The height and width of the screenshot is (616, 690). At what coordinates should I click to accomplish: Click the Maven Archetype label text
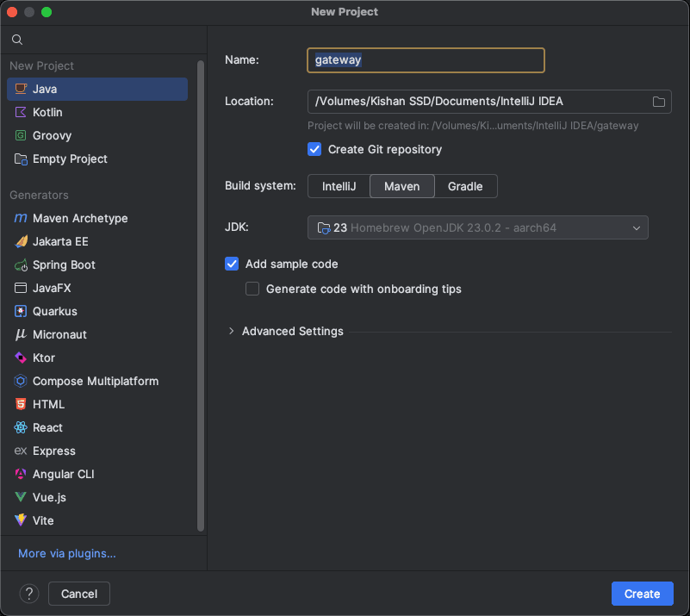pyautogui.click(x=80, y=218)
